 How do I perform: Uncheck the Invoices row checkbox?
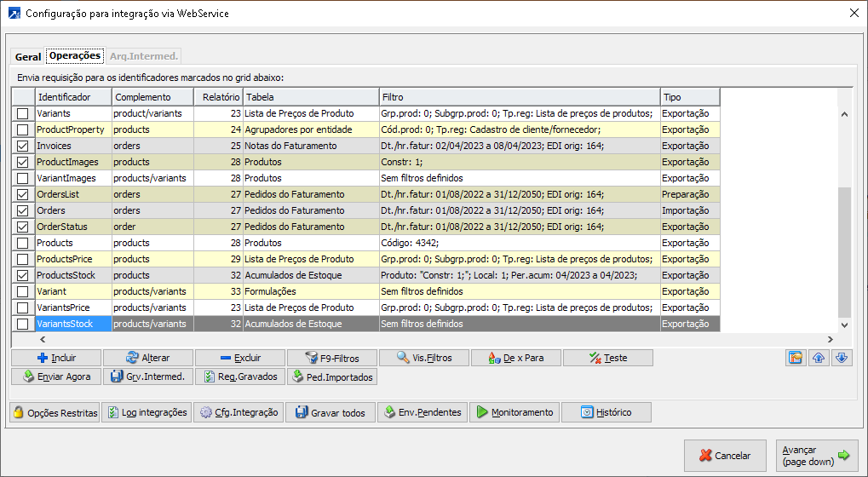(x=23, y=146)
